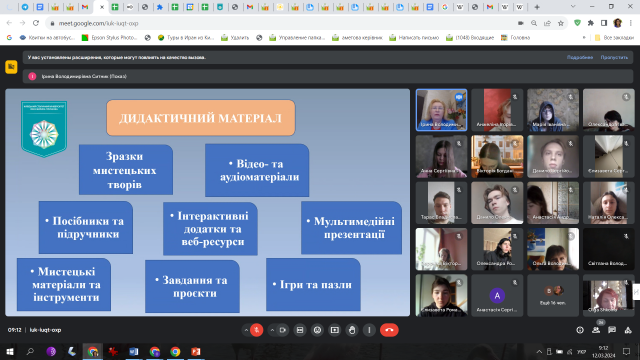Click the present screen icon

coord(335,330)
